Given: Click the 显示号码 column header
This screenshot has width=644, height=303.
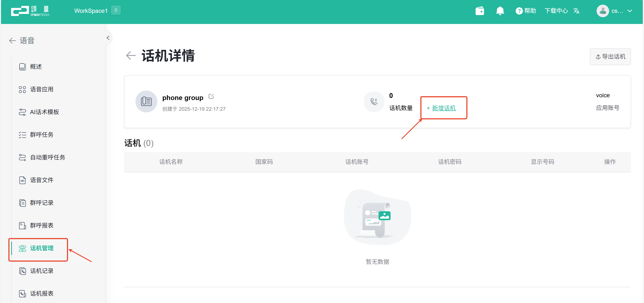Looking at the screenshot, I should 542,162.
